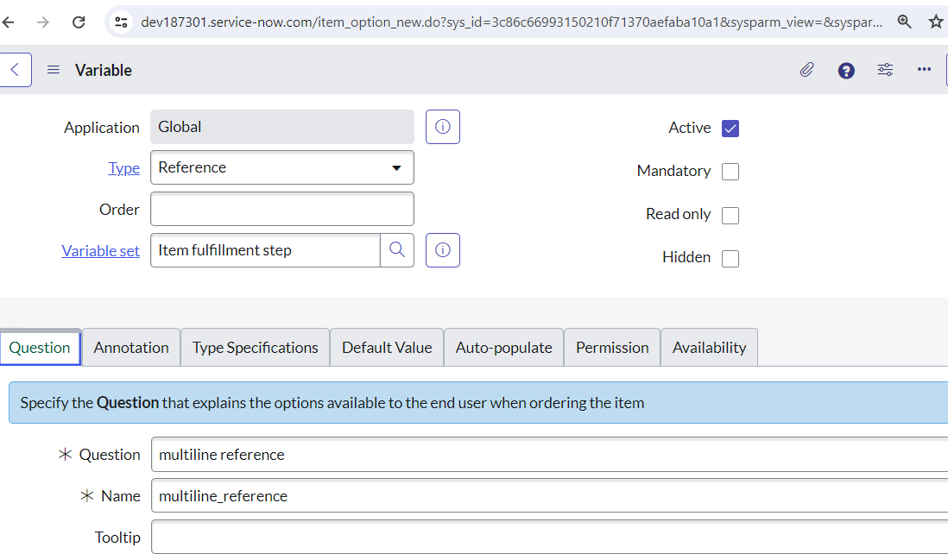Open the Type dropdown set to Reference

click(282, 168)
